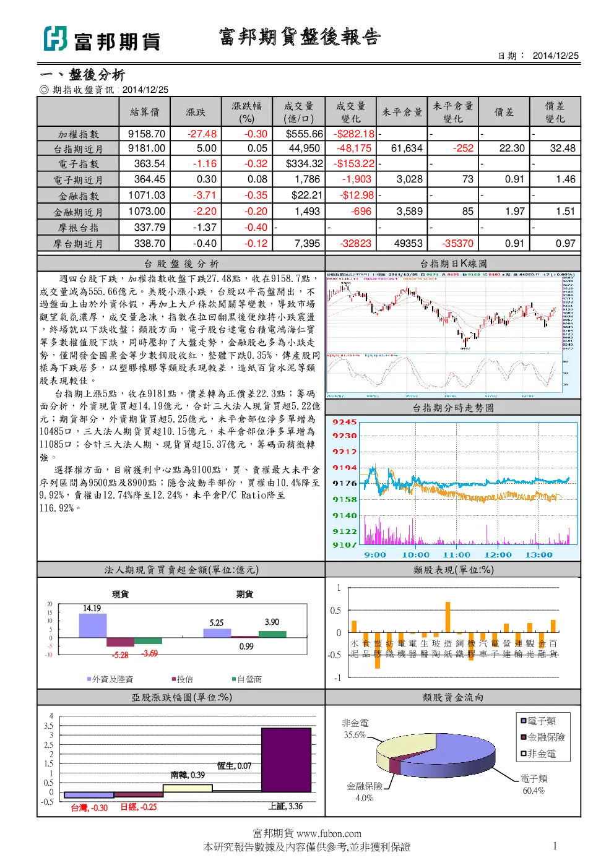Click the tall 上証 bar in 亞股漲跌幅圖
The image size is (614, 868).
click(x=286, y=760)
